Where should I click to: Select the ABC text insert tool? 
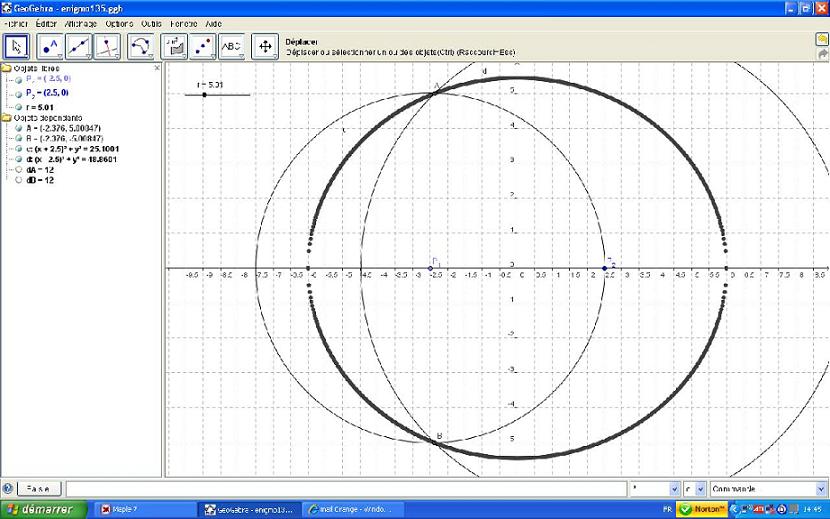[x=232, y=46]
